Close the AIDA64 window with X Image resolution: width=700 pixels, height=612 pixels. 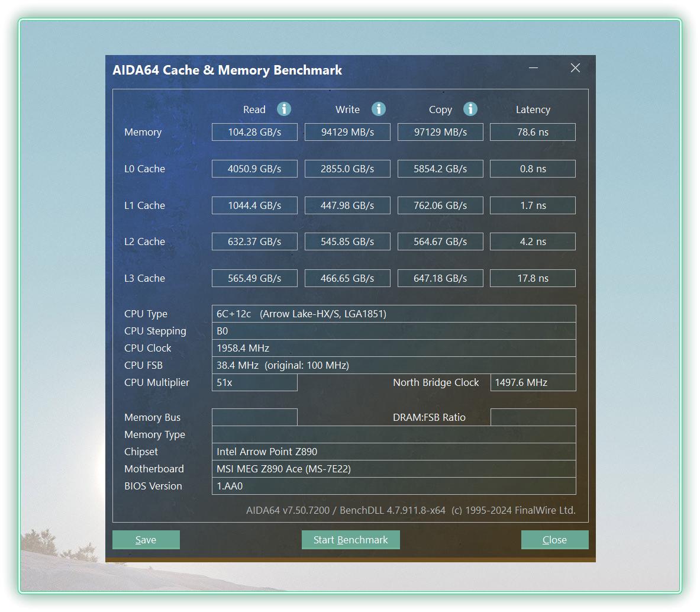pyautogui.click(x=576, y=68)
